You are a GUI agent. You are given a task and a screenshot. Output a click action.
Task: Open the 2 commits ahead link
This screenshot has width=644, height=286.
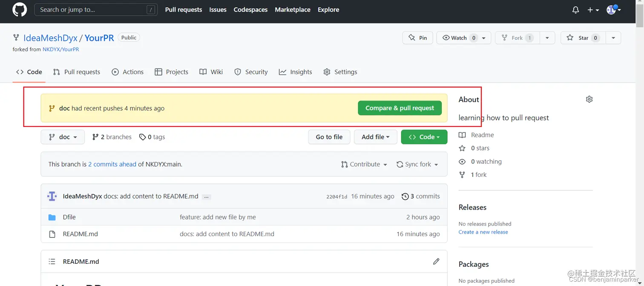pyautogui.click(x=112, y=164)
